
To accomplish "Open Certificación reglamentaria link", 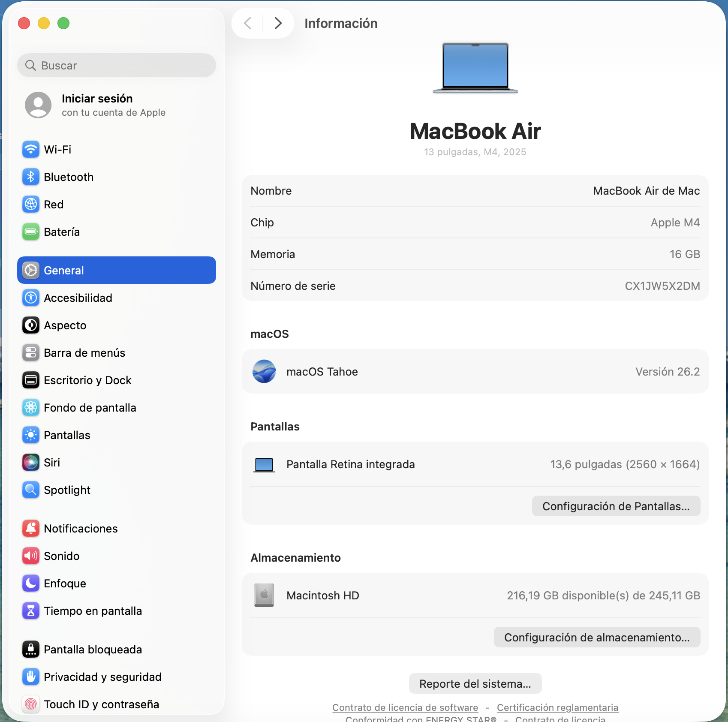I will (x=557, y=707).
